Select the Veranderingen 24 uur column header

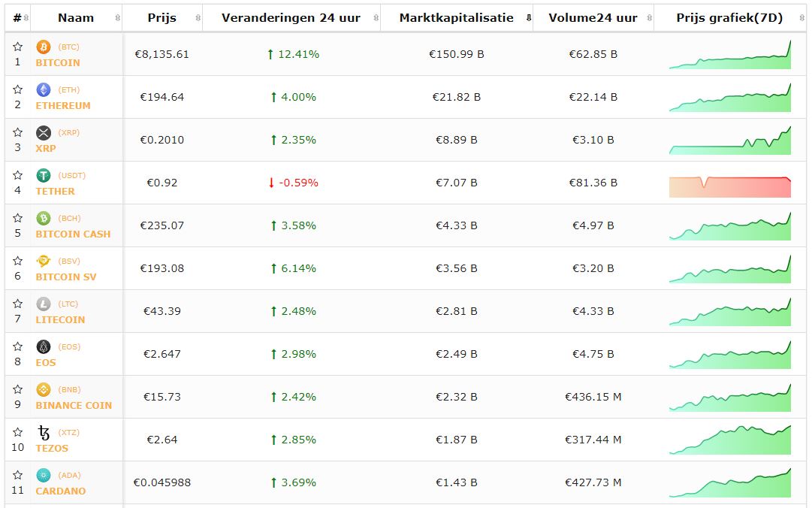point(291,18)
